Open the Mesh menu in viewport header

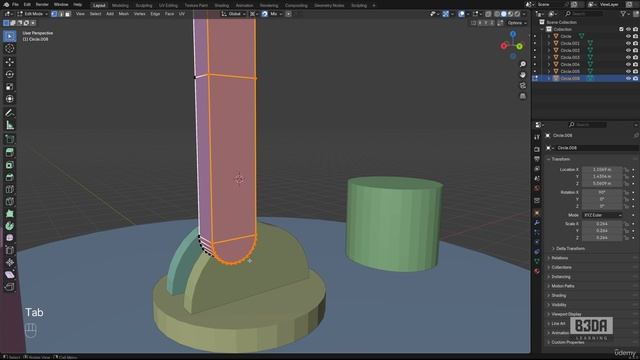click(x=123, y=14)
